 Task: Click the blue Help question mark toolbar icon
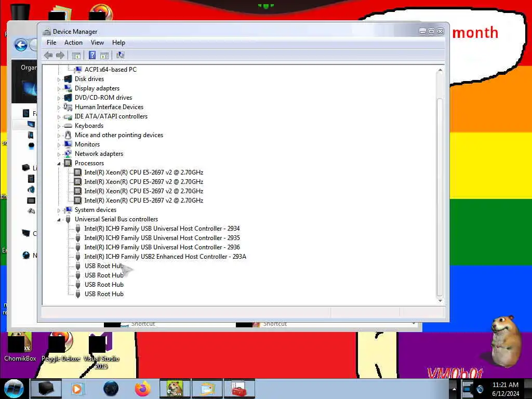click(x=92, y=55)
